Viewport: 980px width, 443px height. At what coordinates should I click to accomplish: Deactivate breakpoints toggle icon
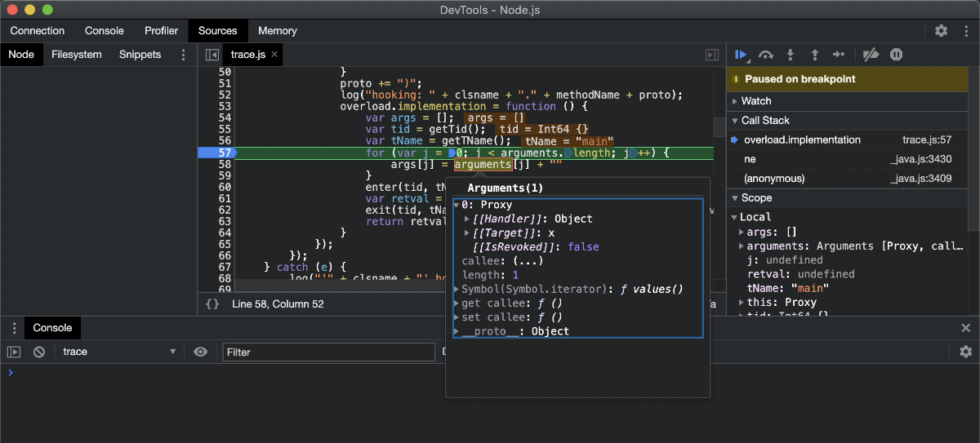tap(871, 55)
